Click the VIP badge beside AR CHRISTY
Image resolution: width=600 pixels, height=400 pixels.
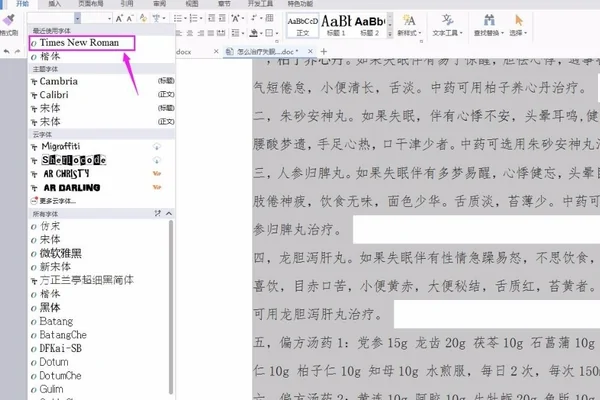coord(157,173)
